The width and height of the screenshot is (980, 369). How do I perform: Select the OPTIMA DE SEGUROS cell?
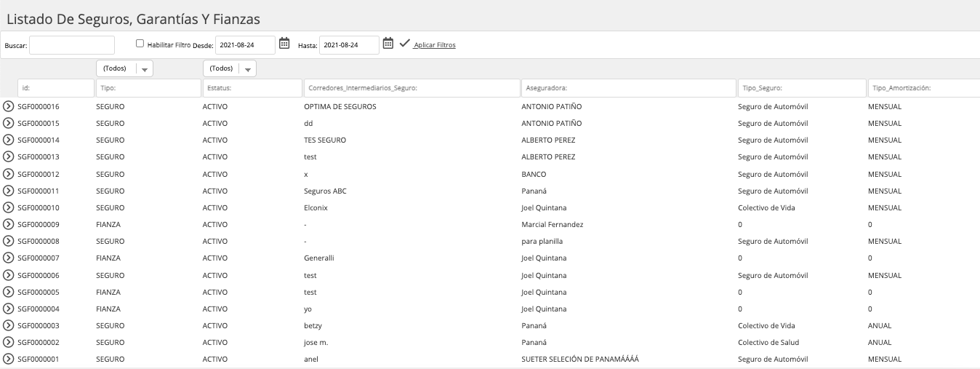pos(340,106)
